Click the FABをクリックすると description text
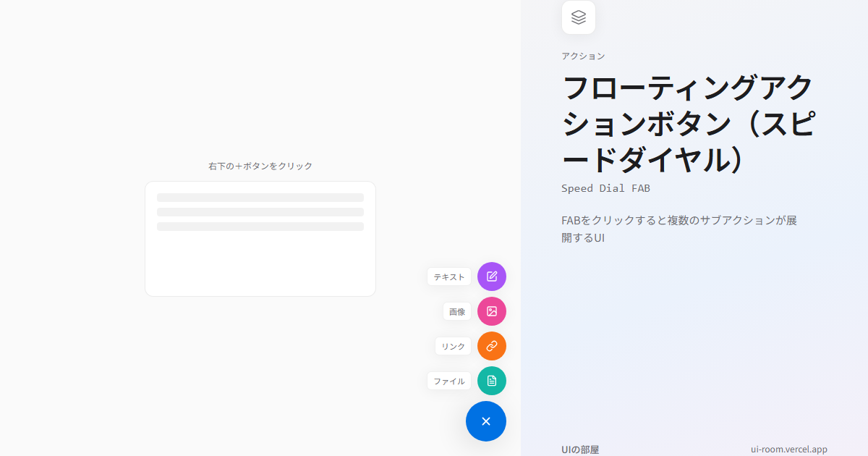 [679, 229]
